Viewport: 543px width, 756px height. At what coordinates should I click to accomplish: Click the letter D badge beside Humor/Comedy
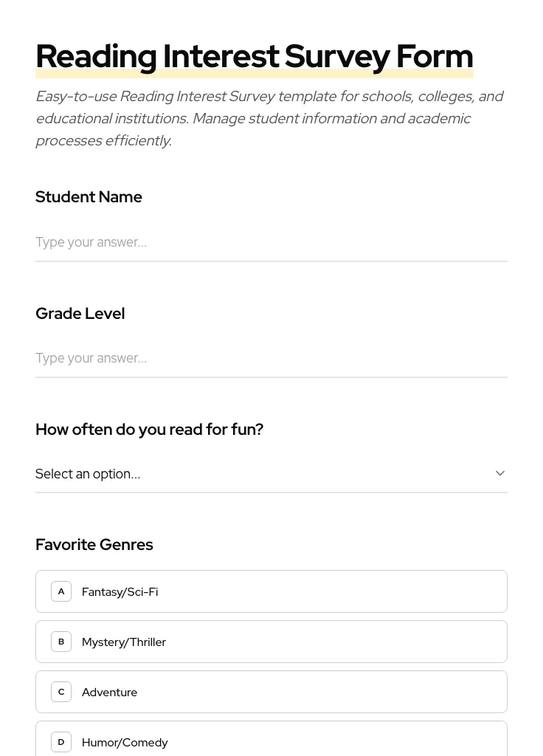tap(61, 742)
